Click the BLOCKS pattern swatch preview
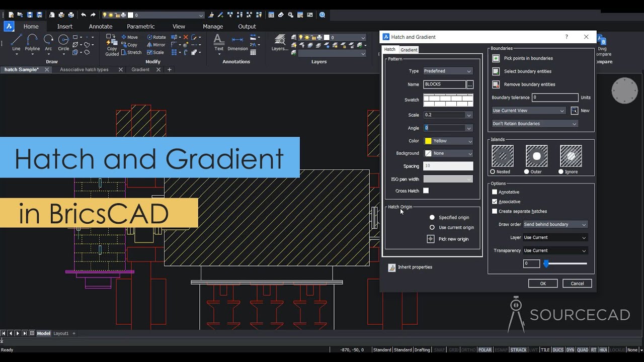The height and width of the screenshot is (362, 644). (448, 100)
